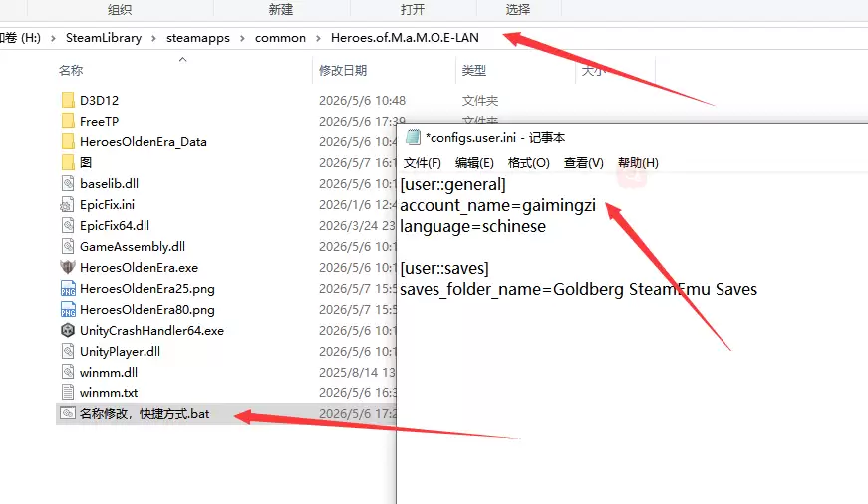The width and height of the screenshot is (868, 504).
Task: Expand the chevron after common in address bar
Action: point(318,38)
